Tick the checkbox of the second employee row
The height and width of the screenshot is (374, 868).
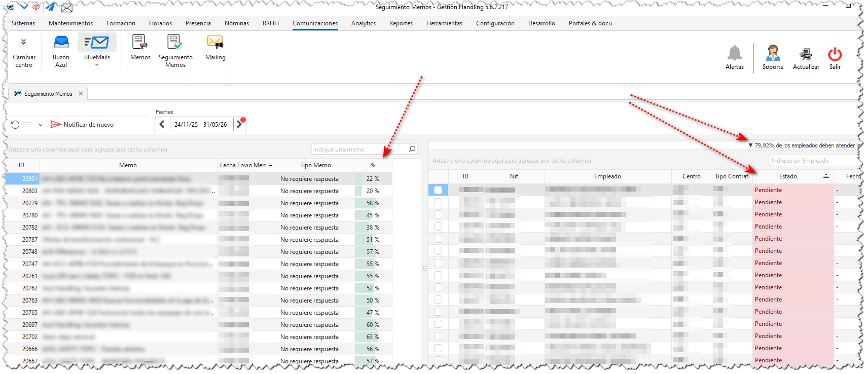[438, 202]
